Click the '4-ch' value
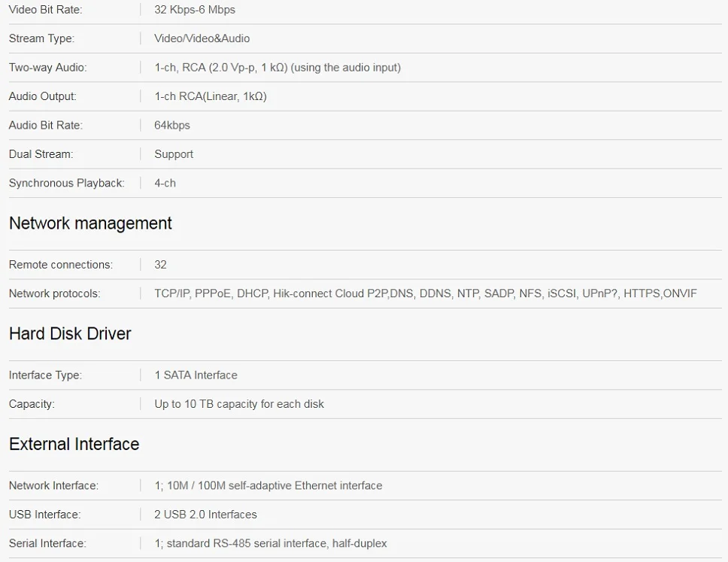Screen dimensions: 728x562 tap(165, 183)
